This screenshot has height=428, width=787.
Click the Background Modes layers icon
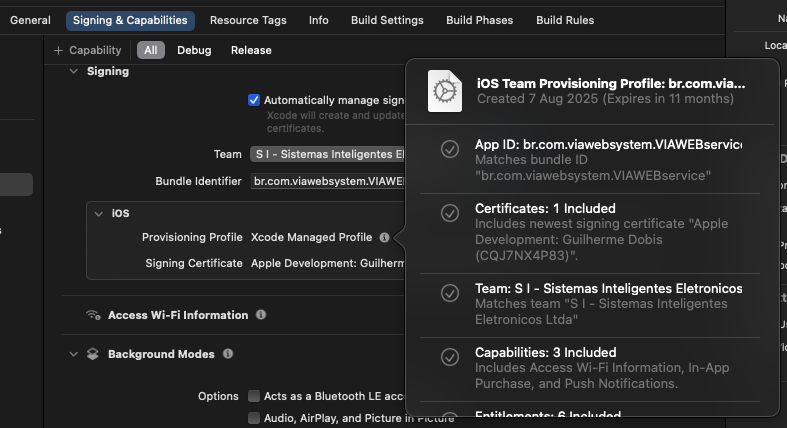[x=93, y=354]
